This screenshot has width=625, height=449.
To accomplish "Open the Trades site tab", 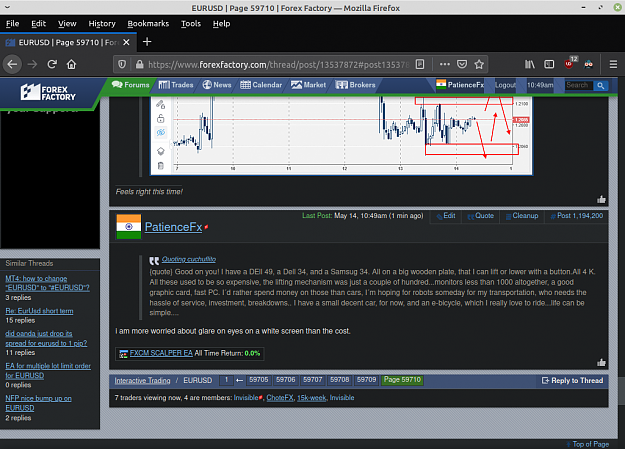I will [x=176, y=85].
